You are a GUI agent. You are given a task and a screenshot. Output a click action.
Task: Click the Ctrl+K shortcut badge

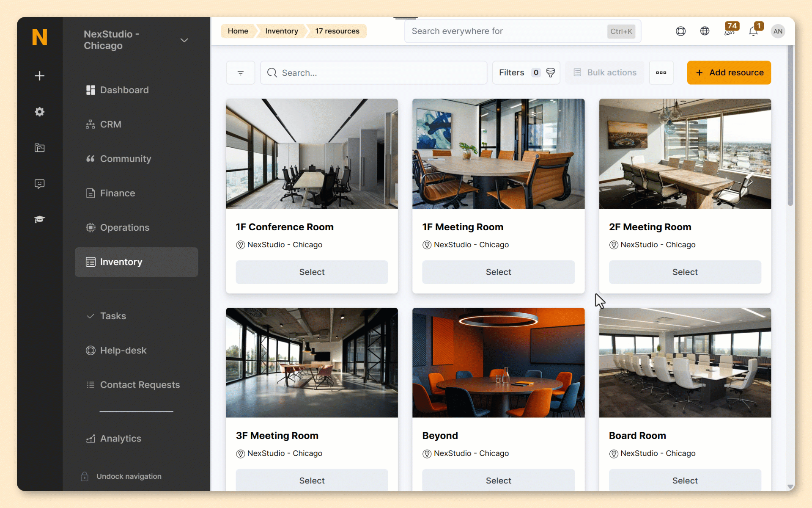621,31
